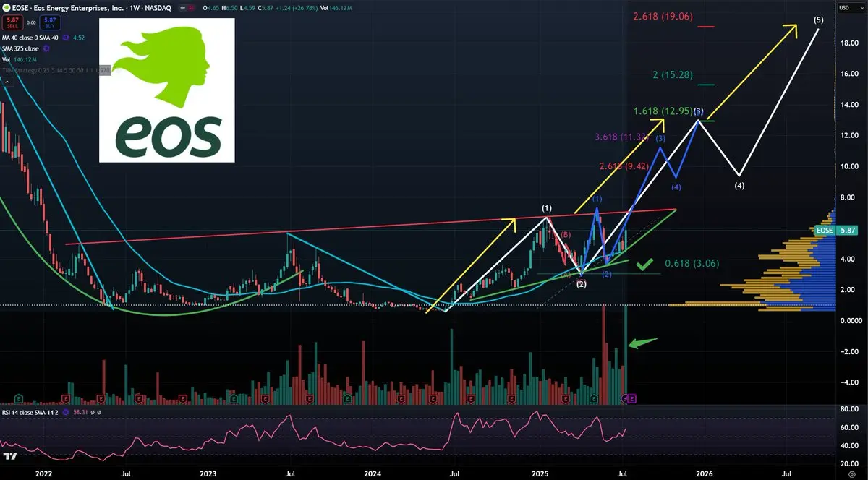Image resolution: width=868 pixels, height=480 pixels.
Task: Click the 2022 time axis label
Action: coord(44,474)
